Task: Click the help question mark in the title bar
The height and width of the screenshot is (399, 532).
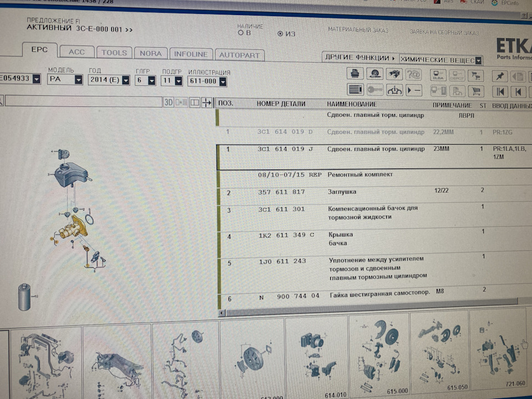Action: (525, 16)
